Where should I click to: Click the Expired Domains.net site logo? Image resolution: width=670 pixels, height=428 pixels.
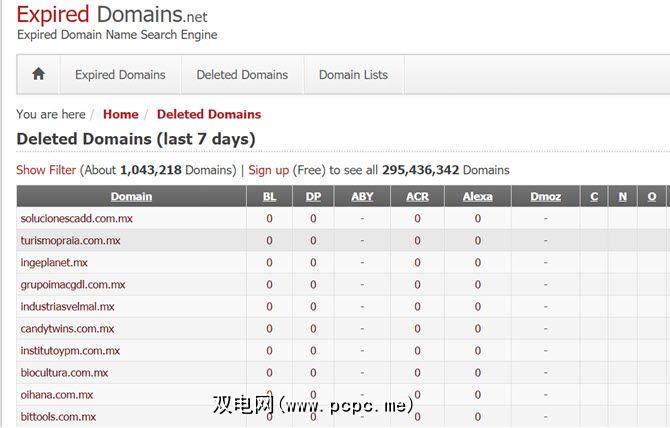tap(112, 15)
